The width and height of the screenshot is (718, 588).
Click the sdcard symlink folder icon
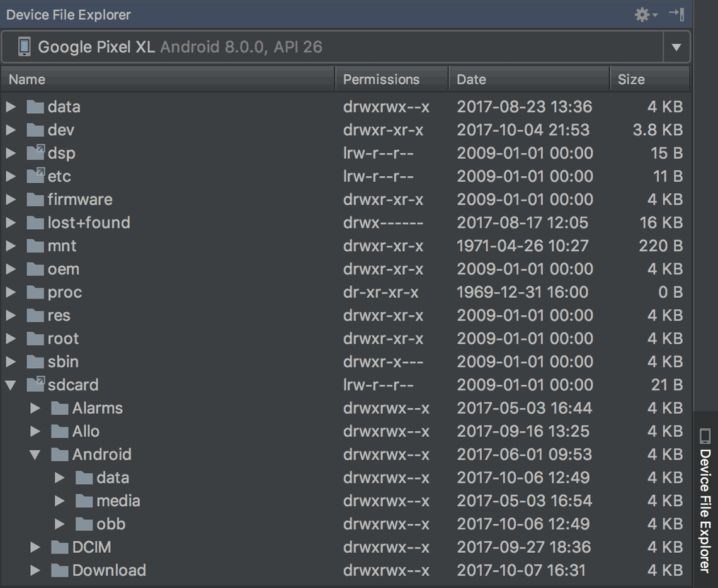click(x=35, y=385)
